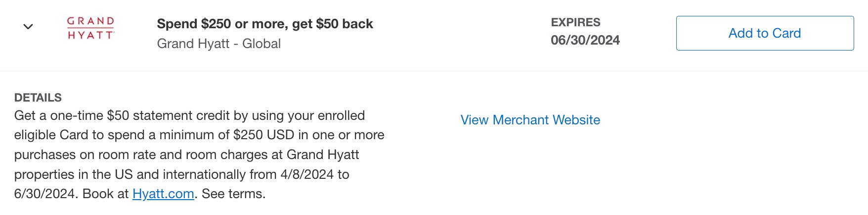Select the "Grand Hyatt - Global" subtitle
The width and height of the screenshot is (868, 215).
click(x=218, y=44)
